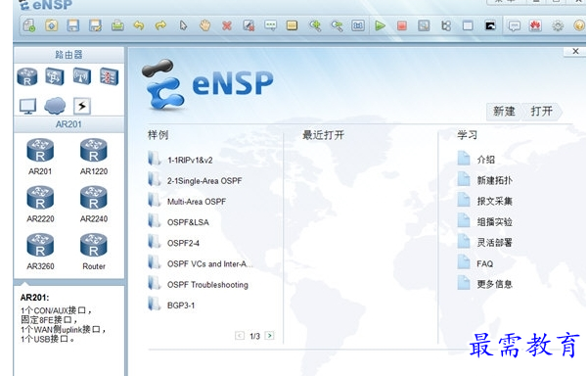Select the pointer selection tool

click(183, 25)
